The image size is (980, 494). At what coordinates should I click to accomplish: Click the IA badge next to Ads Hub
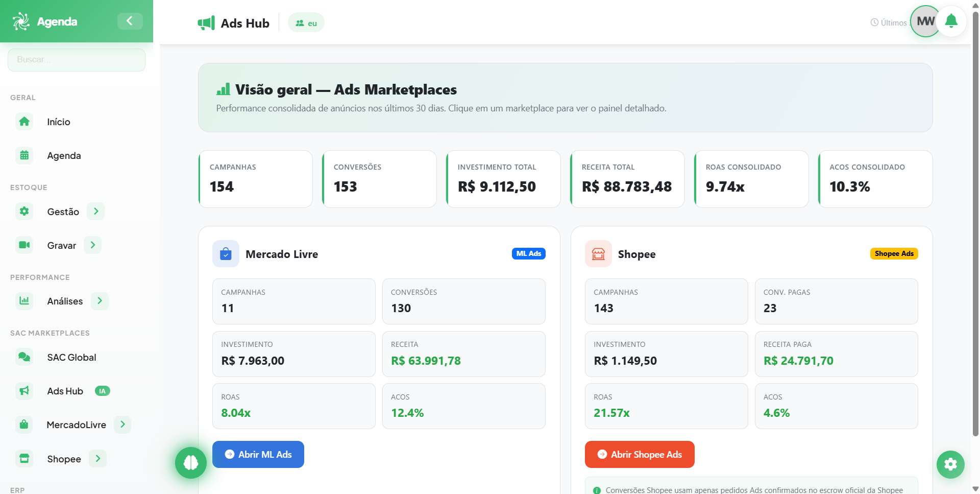[103, 391]
